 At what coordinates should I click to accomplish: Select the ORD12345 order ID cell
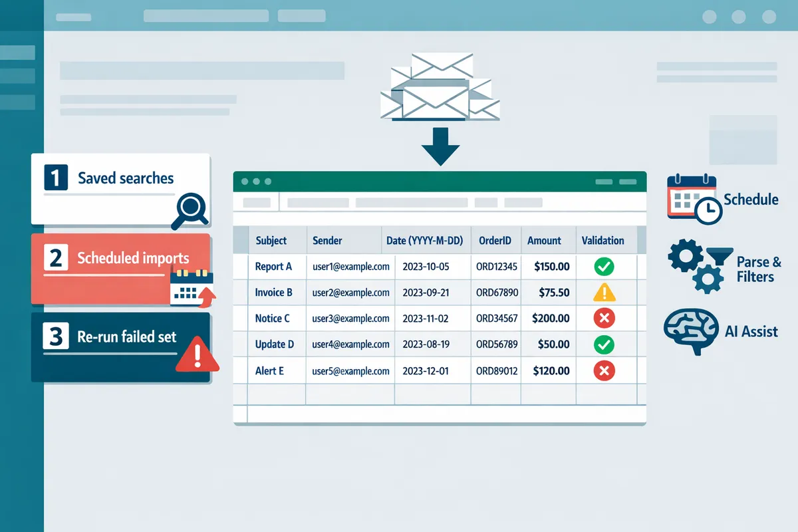496,267
